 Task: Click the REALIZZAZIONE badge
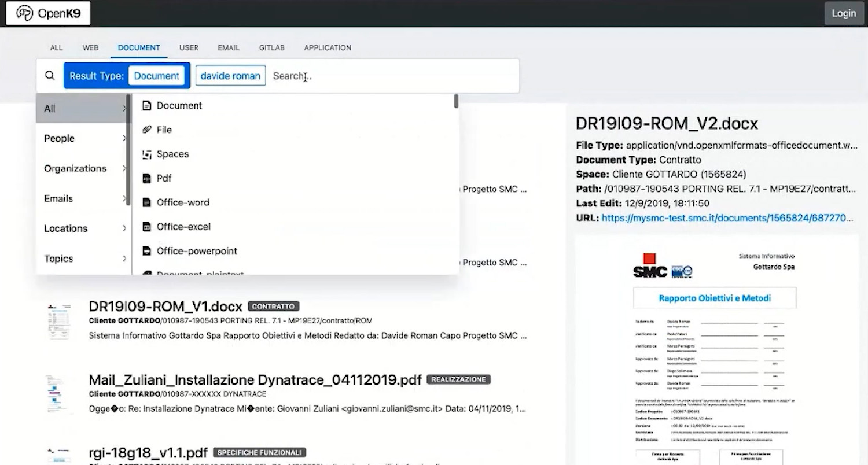coord(459,380)
